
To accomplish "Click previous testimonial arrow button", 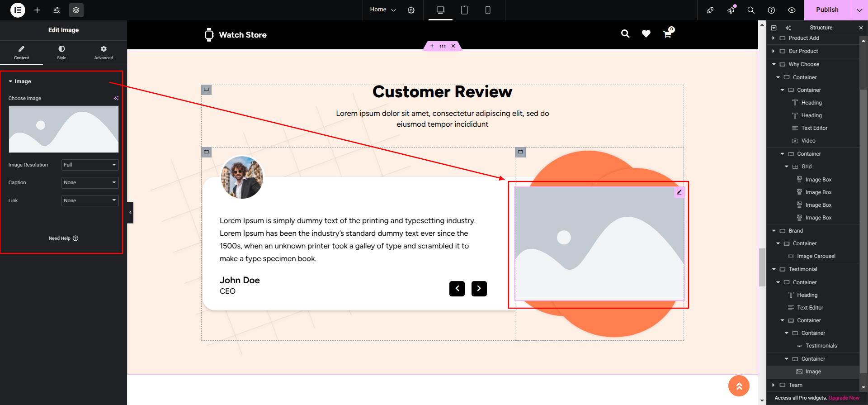I will tap(457, 289).
